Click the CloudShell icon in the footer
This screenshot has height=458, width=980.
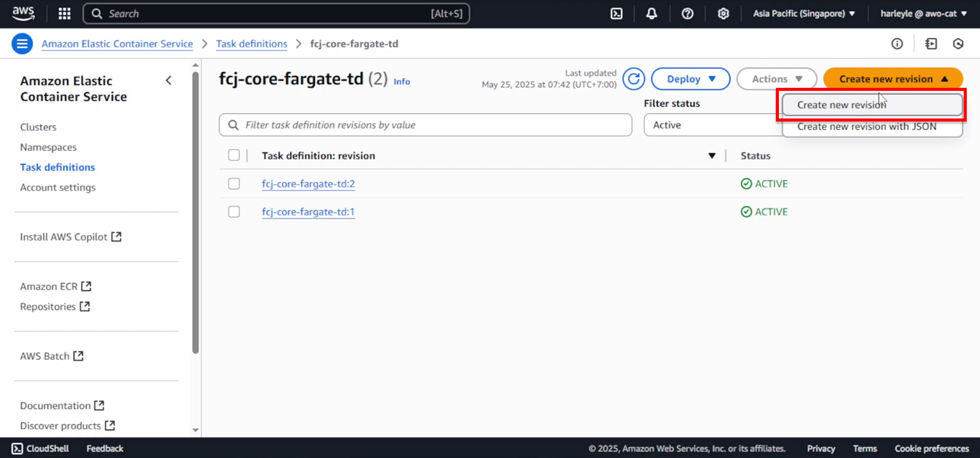17,448
